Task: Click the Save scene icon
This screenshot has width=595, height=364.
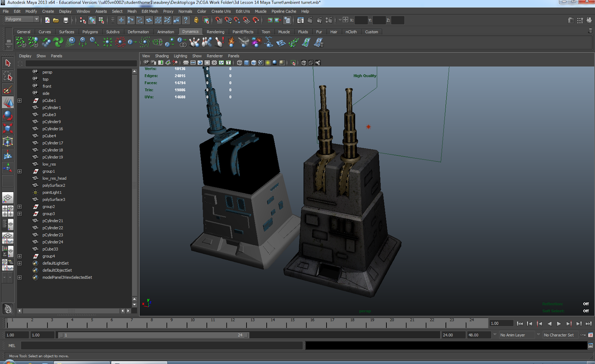Action: (66, 20)
